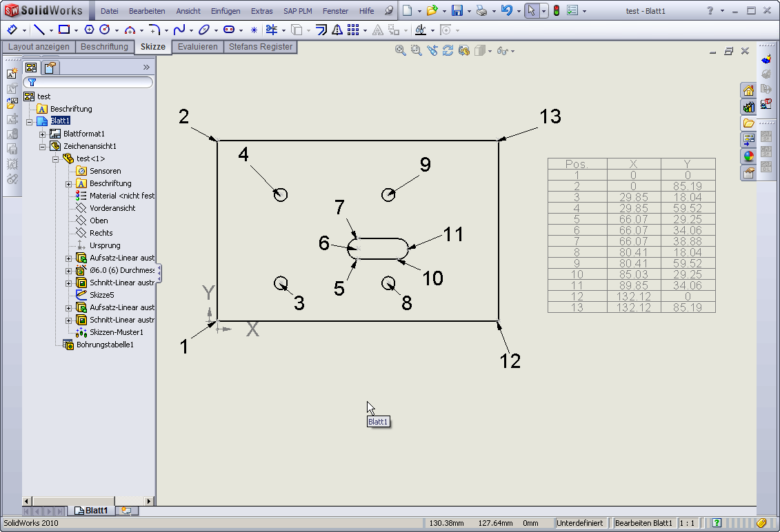Click the Undo icon
Screen dimensions: 780x532
point(506,10)
